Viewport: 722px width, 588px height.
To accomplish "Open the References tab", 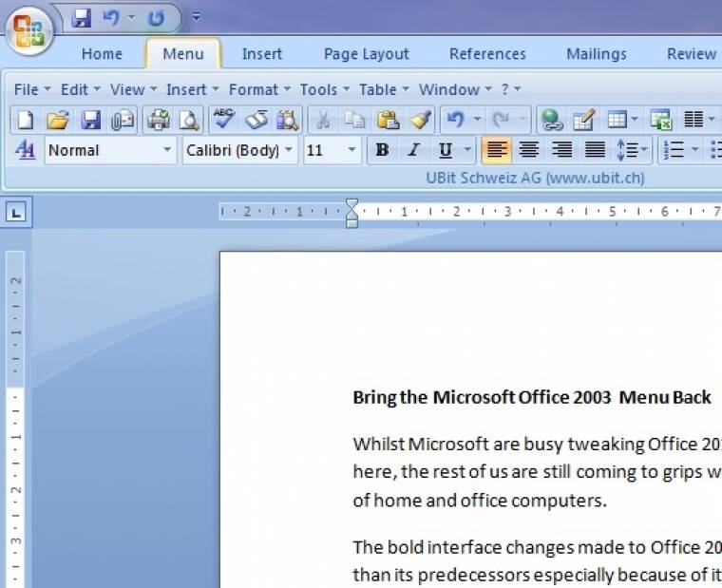I will point(487,54).
